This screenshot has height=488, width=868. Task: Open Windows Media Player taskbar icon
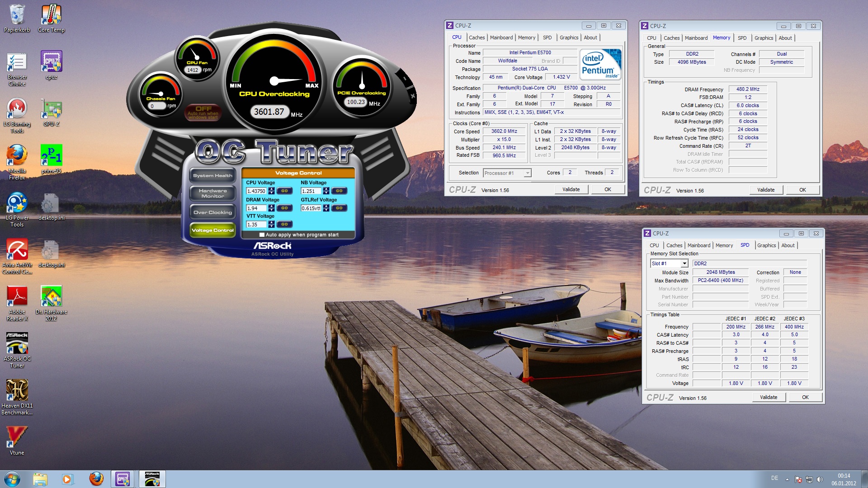pos(67,479)
